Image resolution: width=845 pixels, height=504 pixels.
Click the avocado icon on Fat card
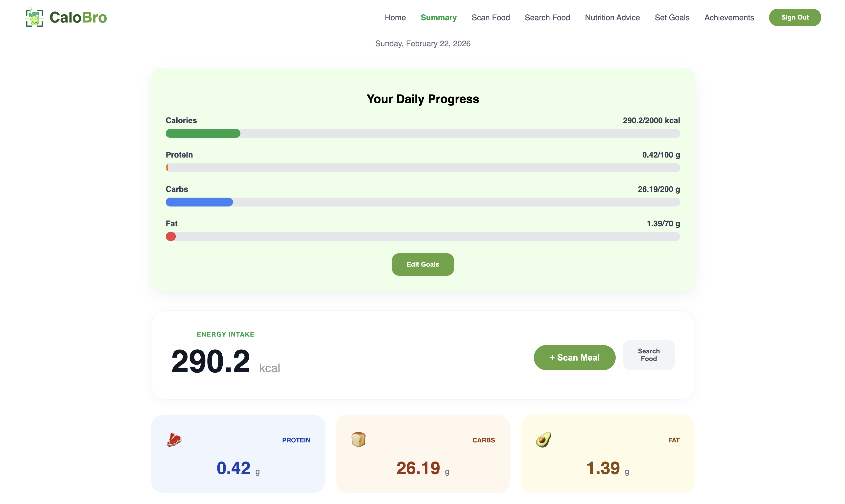(543, 440)
